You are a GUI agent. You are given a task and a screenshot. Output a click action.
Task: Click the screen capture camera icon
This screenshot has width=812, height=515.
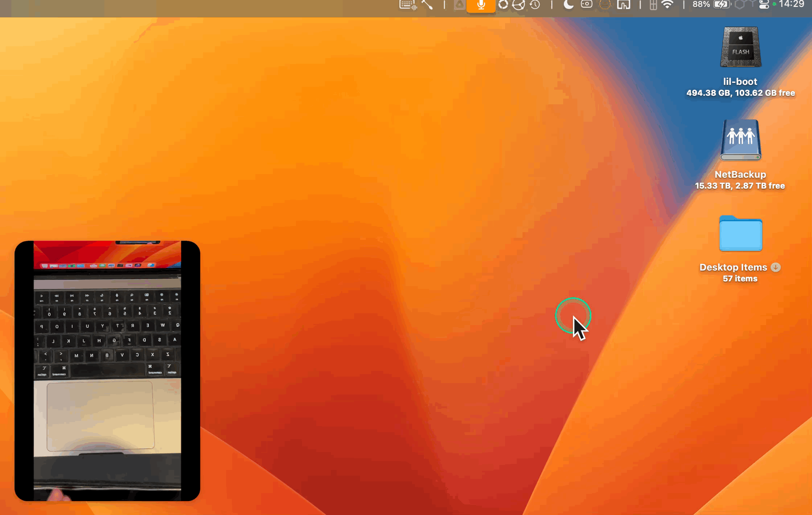point(586,4)
